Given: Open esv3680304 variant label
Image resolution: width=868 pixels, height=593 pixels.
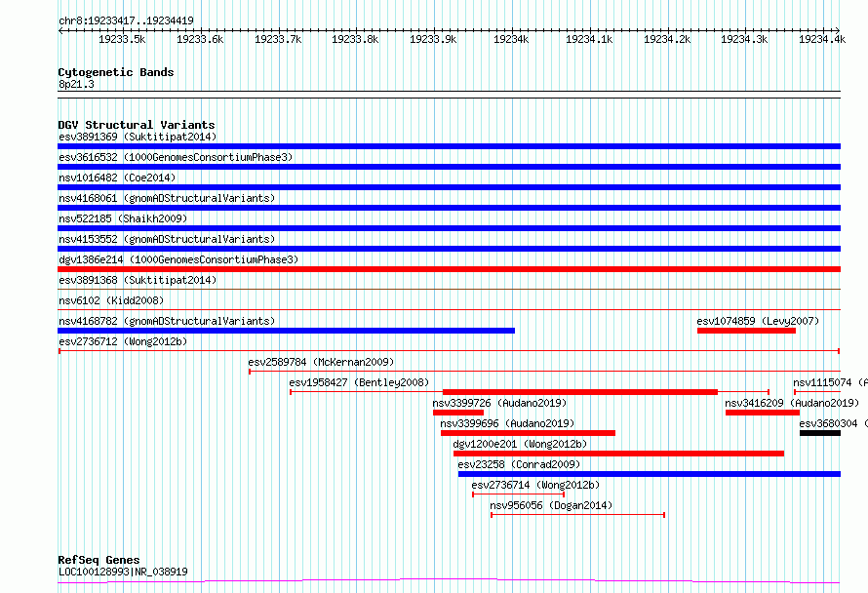Looking at the screenshot, I should tap(834, 423).
